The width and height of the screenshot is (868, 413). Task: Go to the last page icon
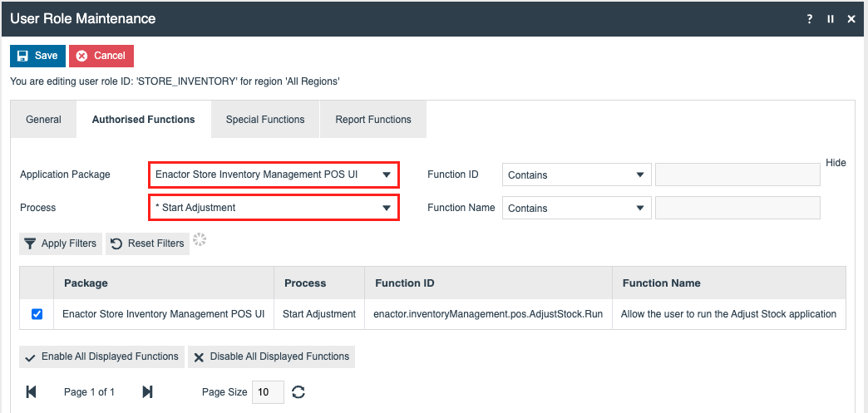click(148, 392)
